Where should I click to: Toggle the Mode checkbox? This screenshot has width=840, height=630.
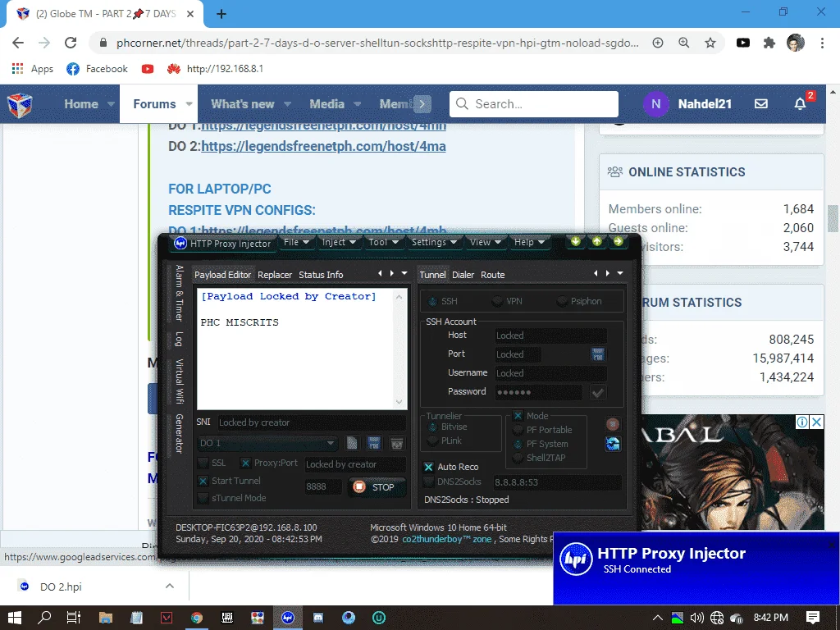[x=518, y=416]
